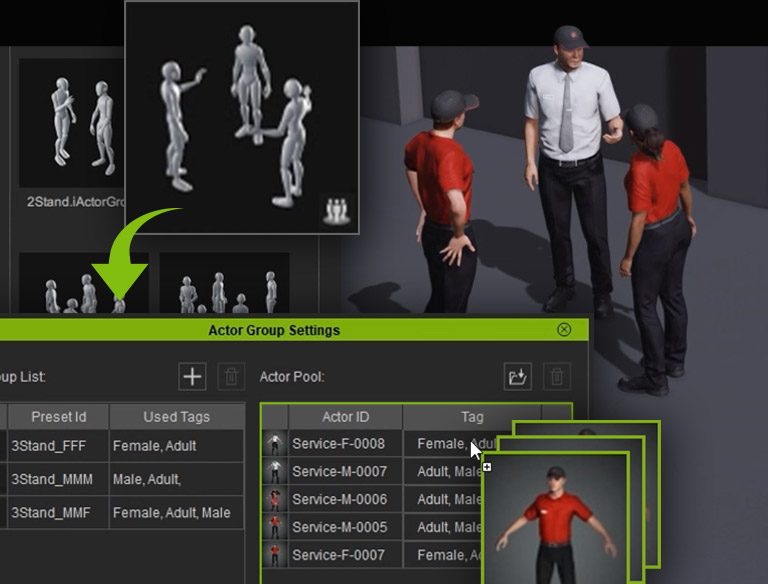Click the Service-M-0006 actor row icon
This screenshot has width=768, height=584.
coord(274,499)
